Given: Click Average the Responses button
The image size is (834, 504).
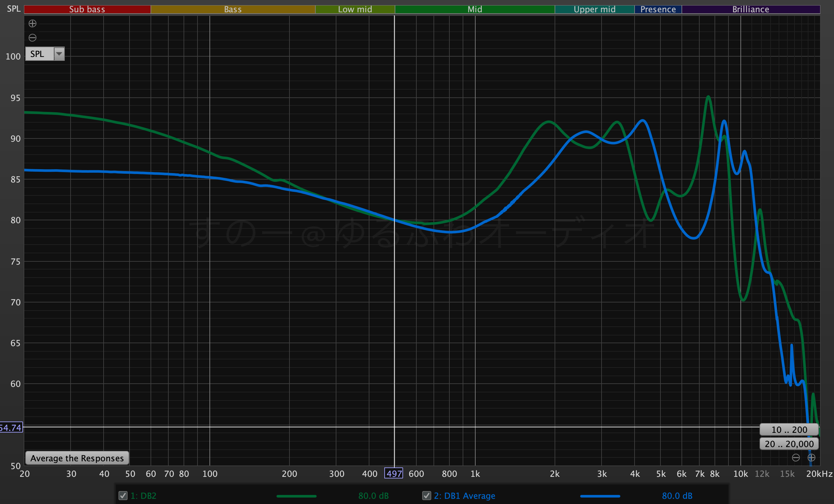Looking at the screenshot, I should click(77, 458).
